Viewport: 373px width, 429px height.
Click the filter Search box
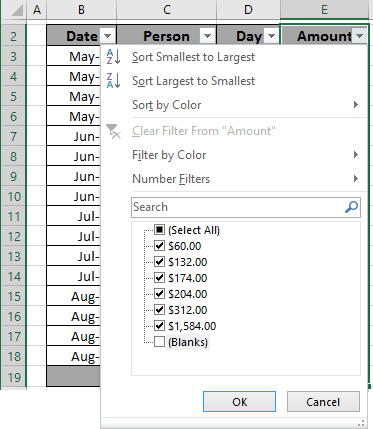click(246, 207)
